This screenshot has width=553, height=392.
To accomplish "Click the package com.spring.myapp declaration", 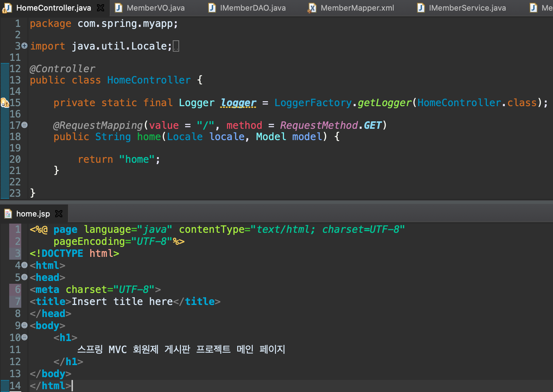I will (104, 23).
